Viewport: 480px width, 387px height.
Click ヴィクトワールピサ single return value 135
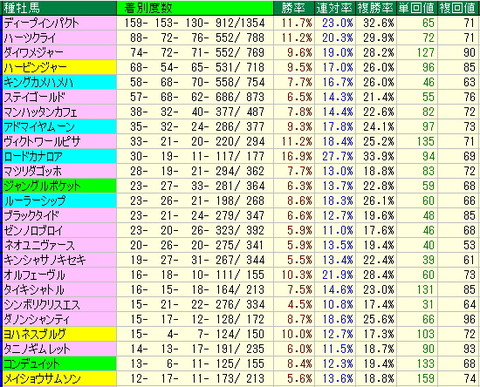click(x=426, y=141)
